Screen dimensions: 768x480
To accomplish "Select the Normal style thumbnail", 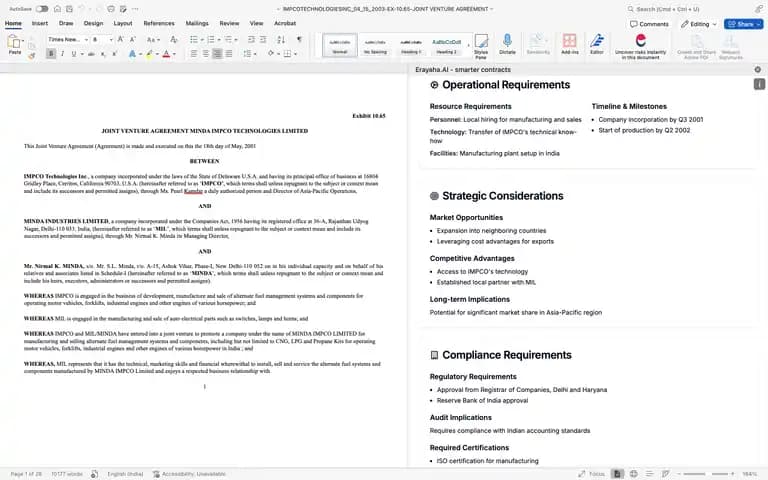I will point(340,46).
